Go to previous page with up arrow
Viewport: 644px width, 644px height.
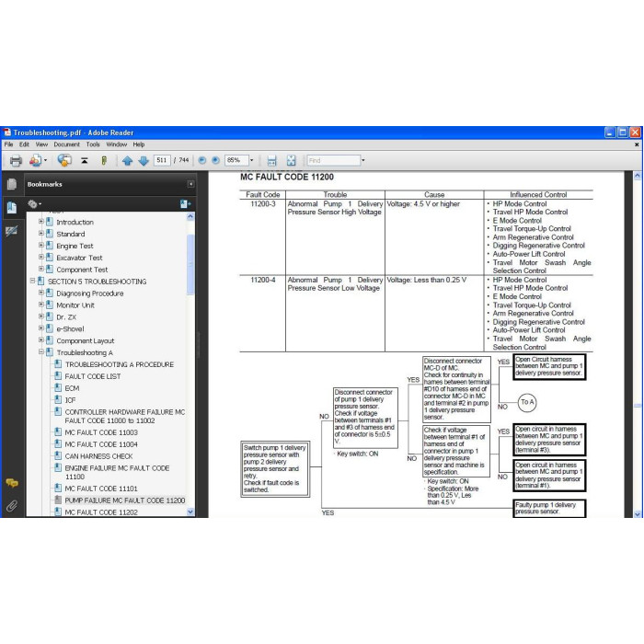127,161
